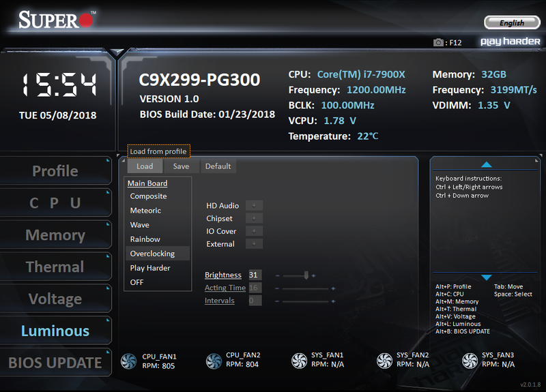Click the date TUE 05/08/2018
This screenshot has width=546, height=392.
coord(58,115)
